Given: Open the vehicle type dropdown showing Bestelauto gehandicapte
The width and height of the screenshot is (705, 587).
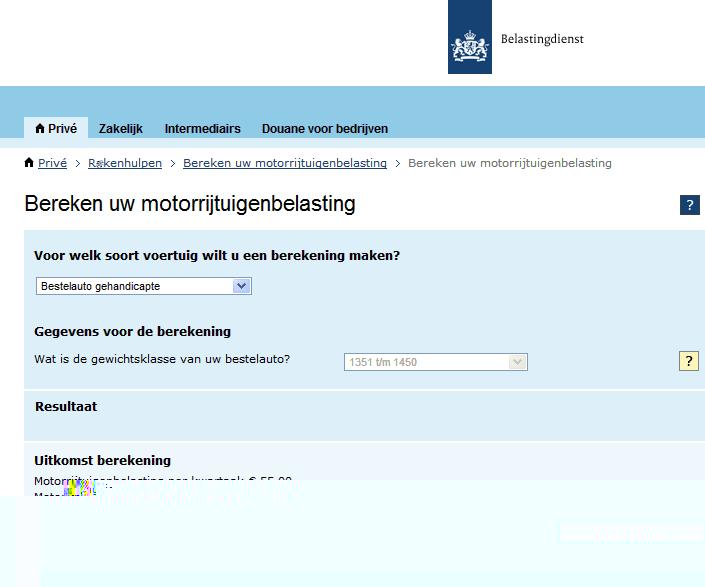Looking at the screenshot, I should pos(144,286).
